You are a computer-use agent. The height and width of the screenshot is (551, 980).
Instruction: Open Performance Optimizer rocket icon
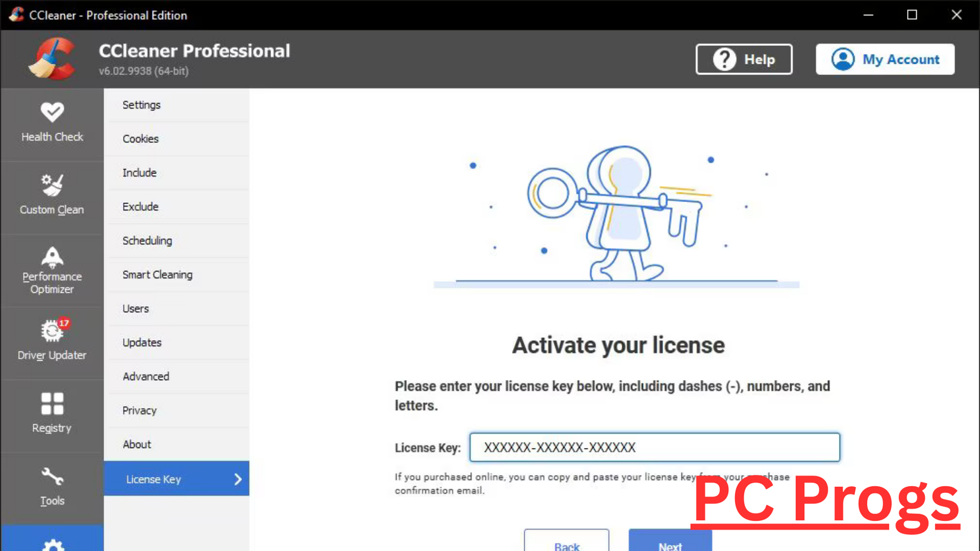[x=52, y=257]
